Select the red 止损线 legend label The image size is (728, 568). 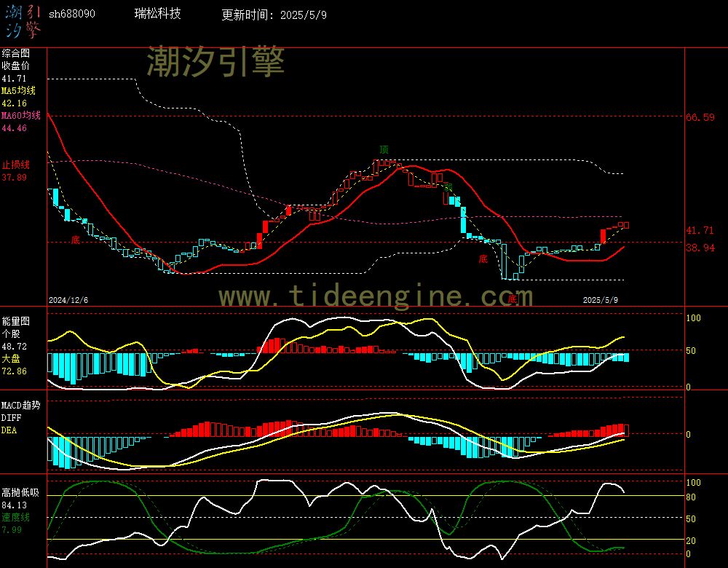pyautogui.click(x=15, y=165)
